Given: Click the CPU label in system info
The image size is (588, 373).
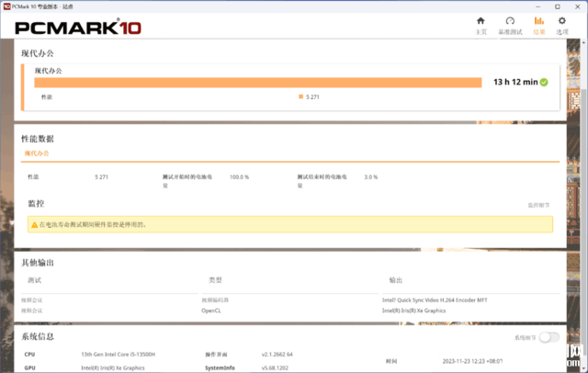Looking at the screenshot, I should [x=29, y=355].
